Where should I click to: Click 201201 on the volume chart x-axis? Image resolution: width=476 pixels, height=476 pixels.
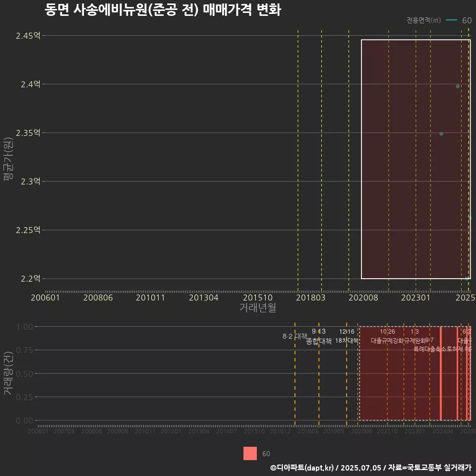point(171,431)
